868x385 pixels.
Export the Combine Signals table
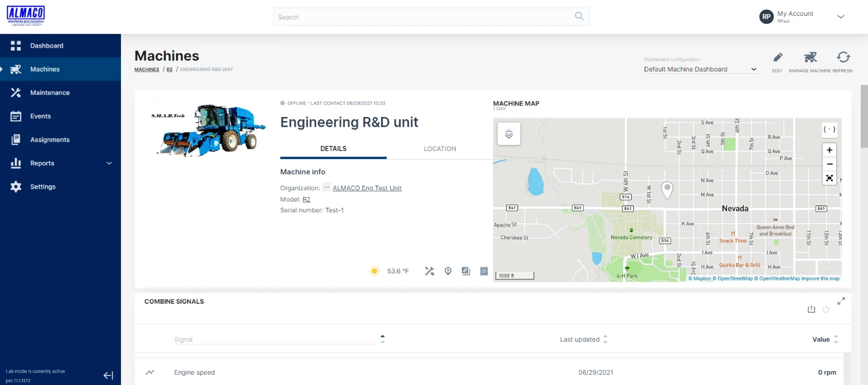811,309
